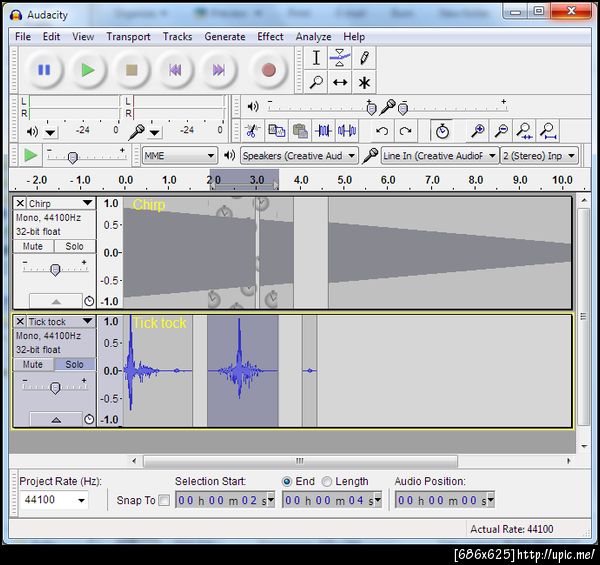Click the Skip to Start button

click(175, 70)
